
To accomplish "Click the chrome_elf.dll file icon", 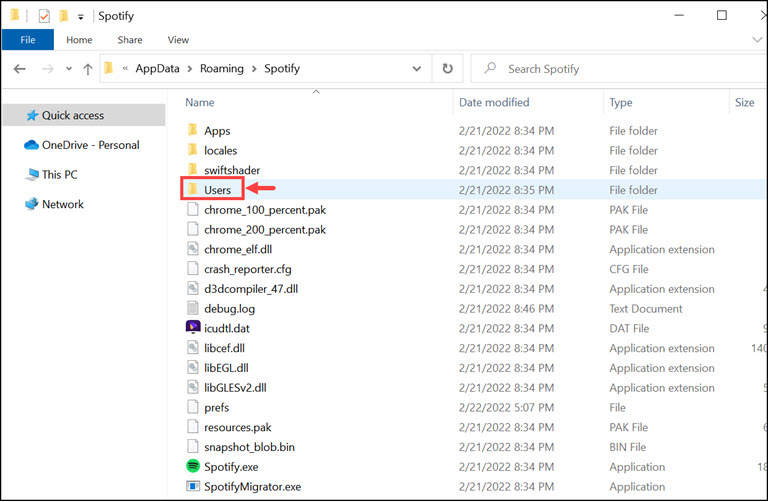I will pyautogui.click(x=192, y=249).
